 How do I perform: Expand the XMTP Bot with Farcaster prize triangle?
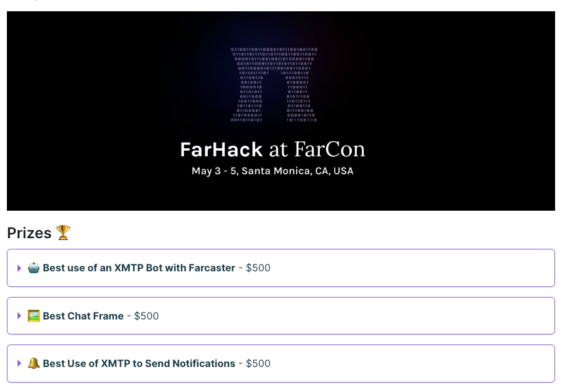pos(19,268)
